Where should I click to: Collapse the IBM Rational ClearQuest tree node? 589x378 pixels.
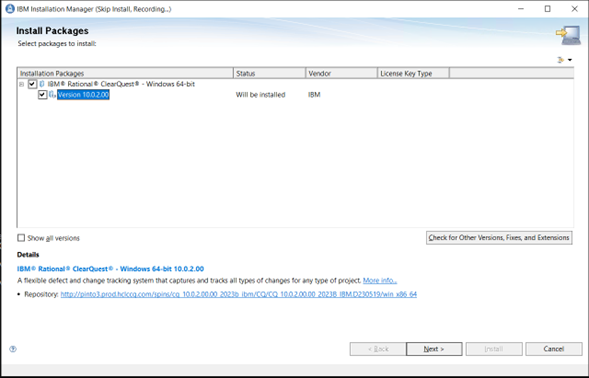point(21,84)
